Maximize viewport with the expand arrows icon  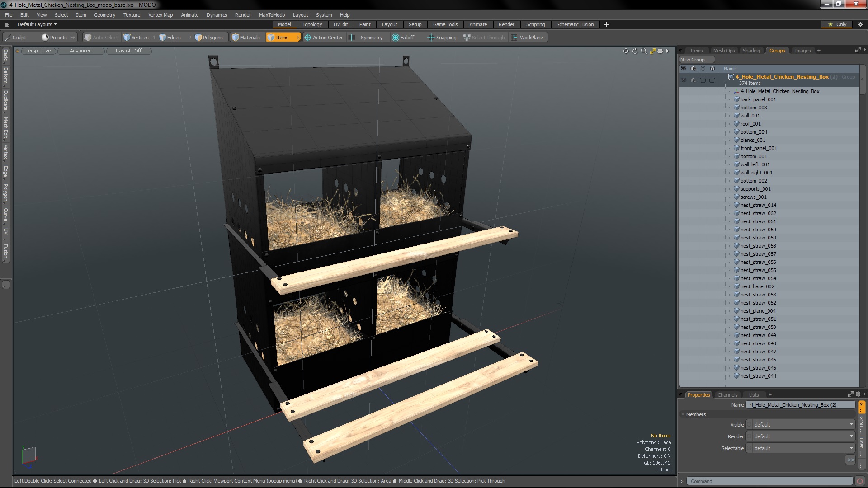click(652, 51)
